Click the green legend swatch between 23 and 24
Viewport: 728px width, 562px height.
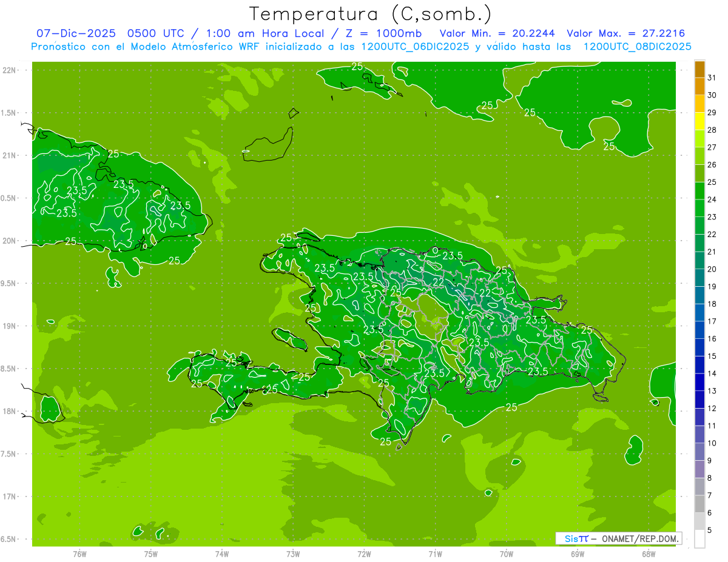coord(699,209)
